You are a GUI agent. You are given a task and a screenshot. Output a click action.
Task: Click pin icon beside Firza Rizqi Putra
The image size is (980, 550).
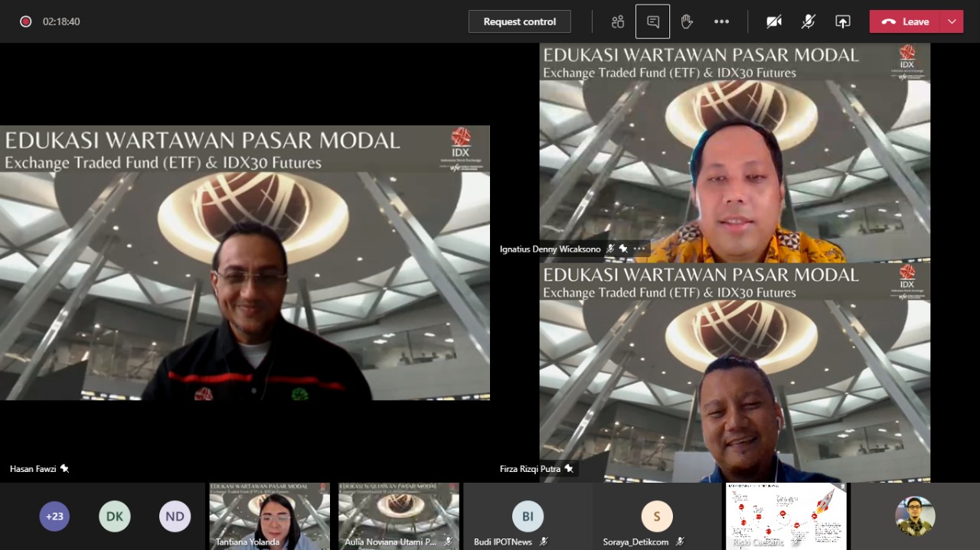point(569,468)
